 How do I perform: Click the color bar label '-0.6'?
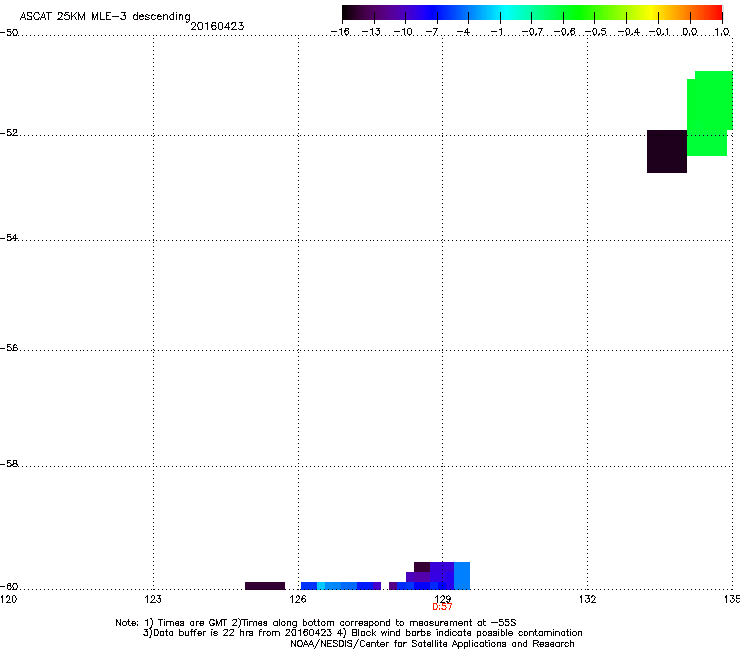(564, 32)
